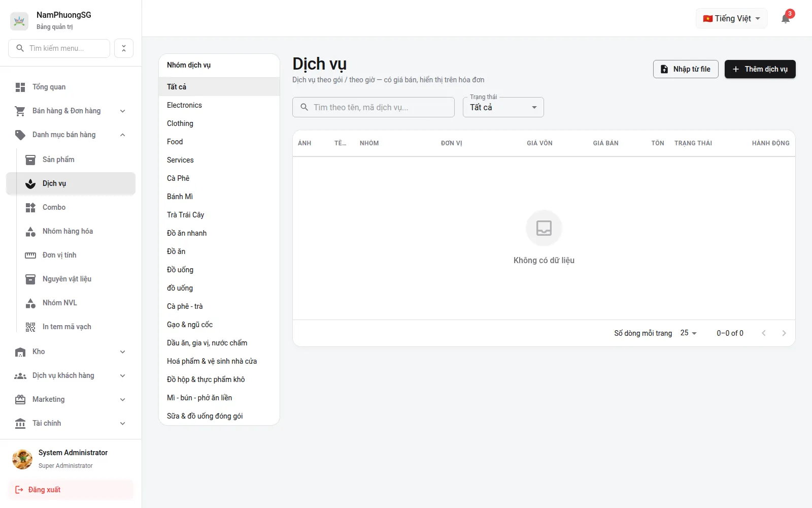This screenshot has width=812, height=508.
Task: Click the Đăng xuất logout button
Action: tap(71, 490)
